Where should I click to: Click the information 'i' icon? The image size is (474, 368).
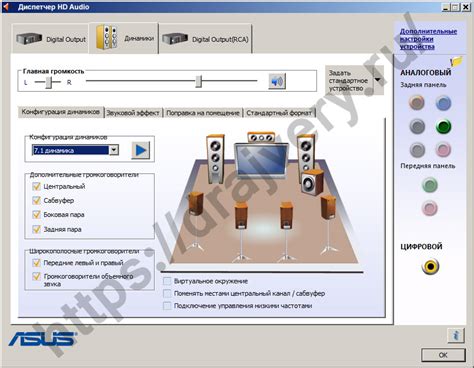tap(456, 335)
